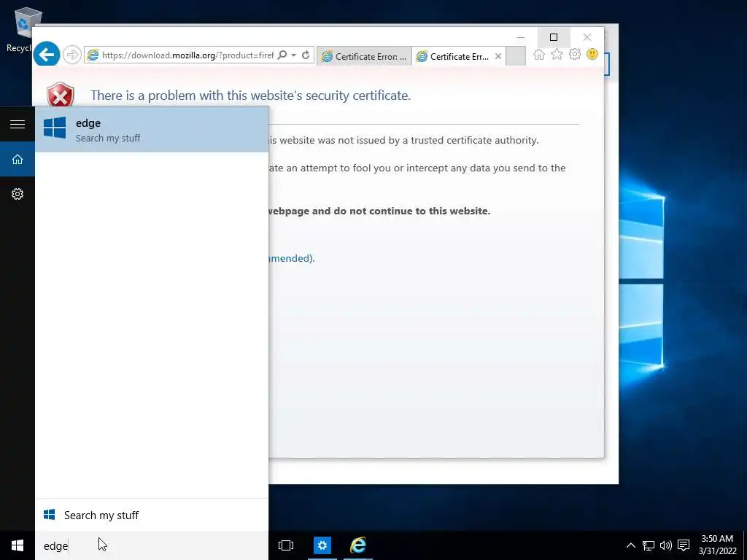Select the 'edge' search result
Image resolution: width=747 pixels, height=560 pixels.
[152, 130]
